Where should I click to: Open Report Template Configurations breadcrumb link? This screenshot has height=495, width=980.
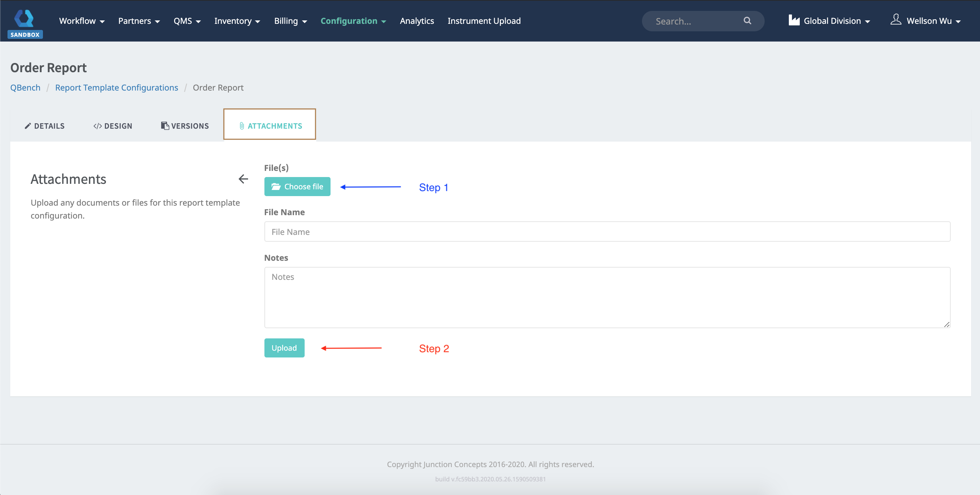point(117,87)
